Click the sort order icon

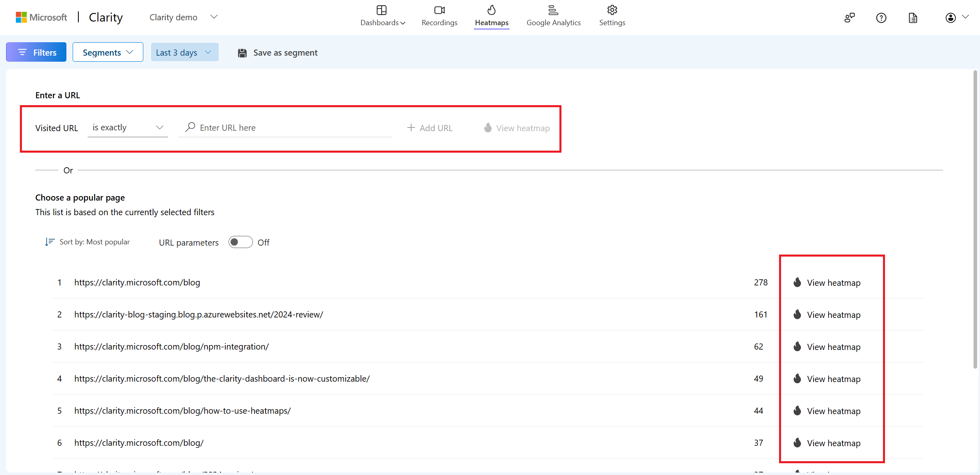[50, 242]
